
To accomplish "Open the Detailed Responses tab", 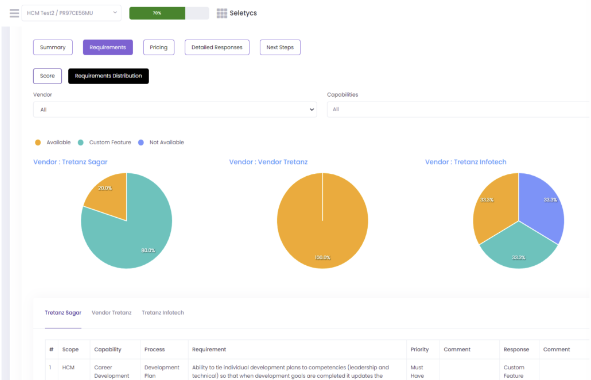I will pos(217,47).
